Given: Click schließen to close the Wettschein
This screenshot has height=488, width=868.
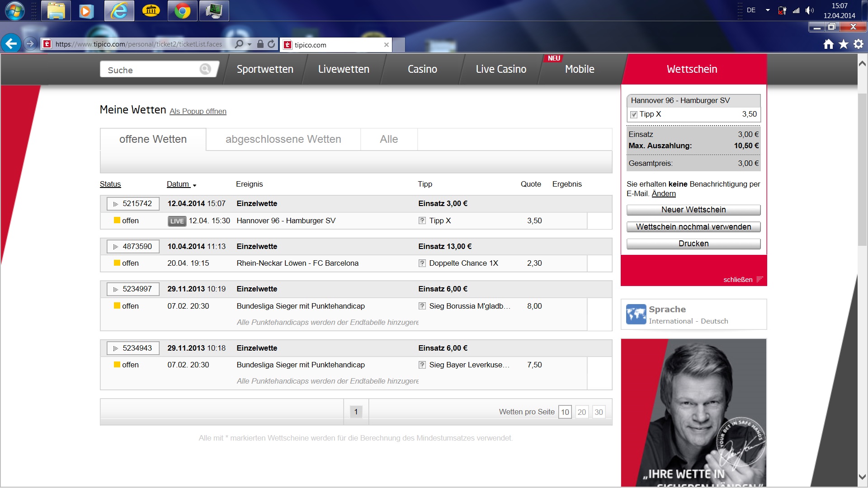Looking at the screenshot, I should tap(743, 280).
